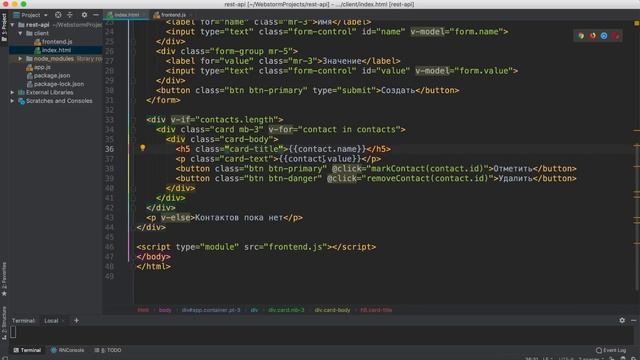This screenshot has height=360, width=640.
Task: Toggle the 2: Favorites side tool button
Action: pos(4,279)
